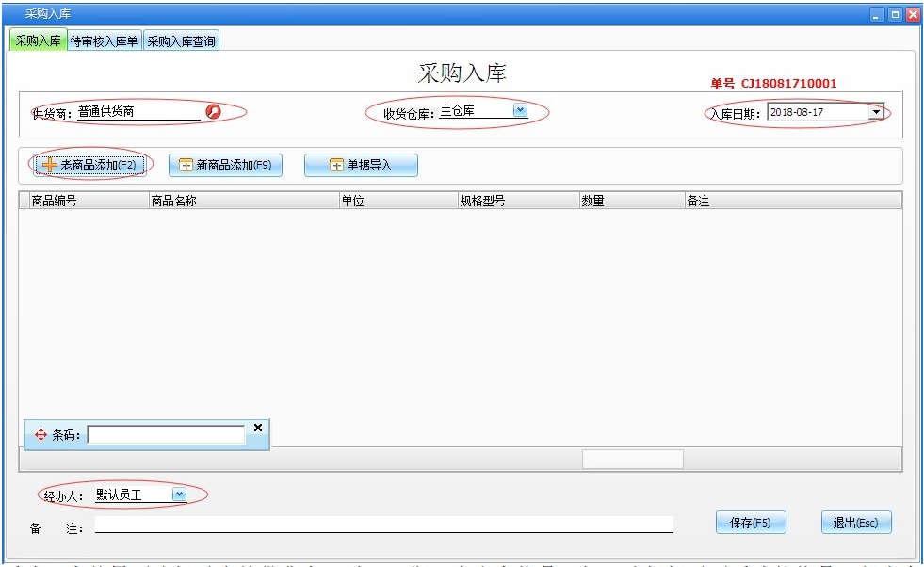
Task: Click the 规格型号 column header
Action: tap(519, 201)
